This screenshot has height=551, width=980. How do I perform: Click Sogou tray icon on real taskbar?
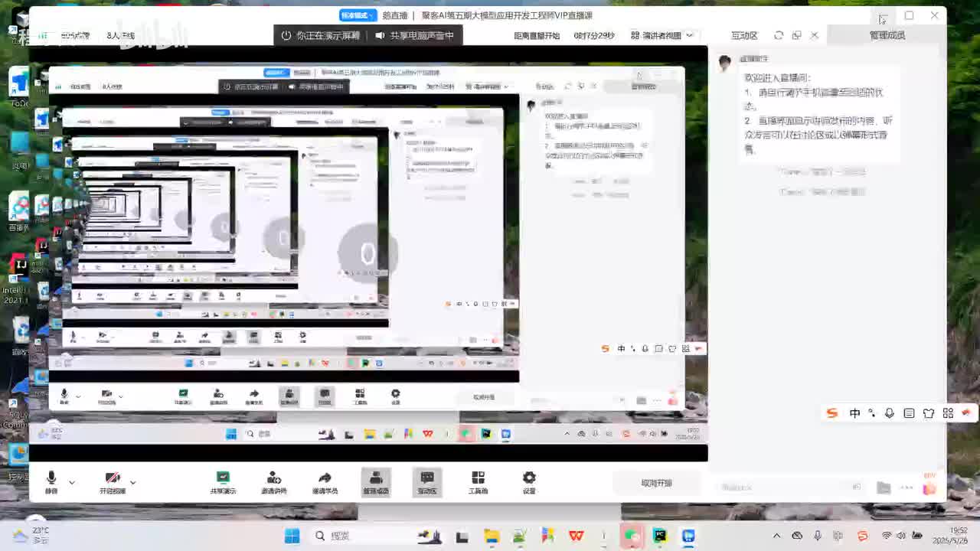(863, 536)
